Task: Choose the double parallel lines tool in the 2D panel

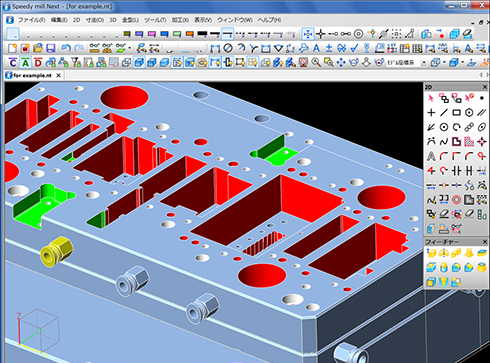Action: click(482, 113)
